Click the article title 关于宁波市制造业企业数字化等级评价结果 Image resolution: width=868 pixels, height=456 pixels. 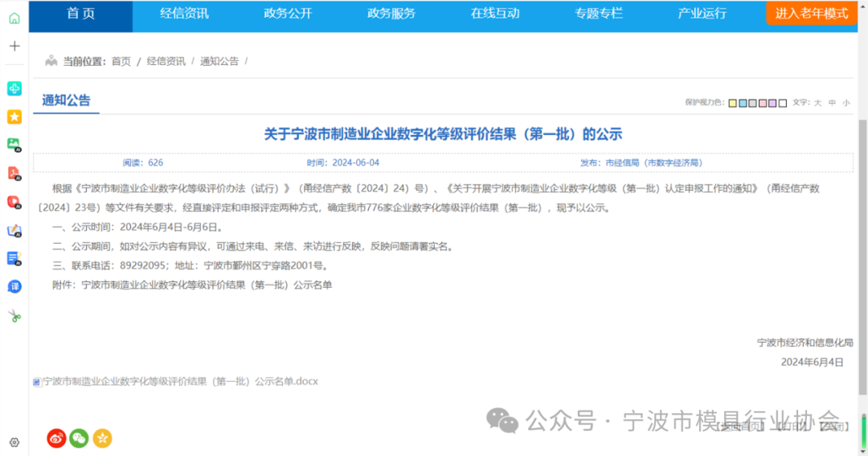pos(443,134)
